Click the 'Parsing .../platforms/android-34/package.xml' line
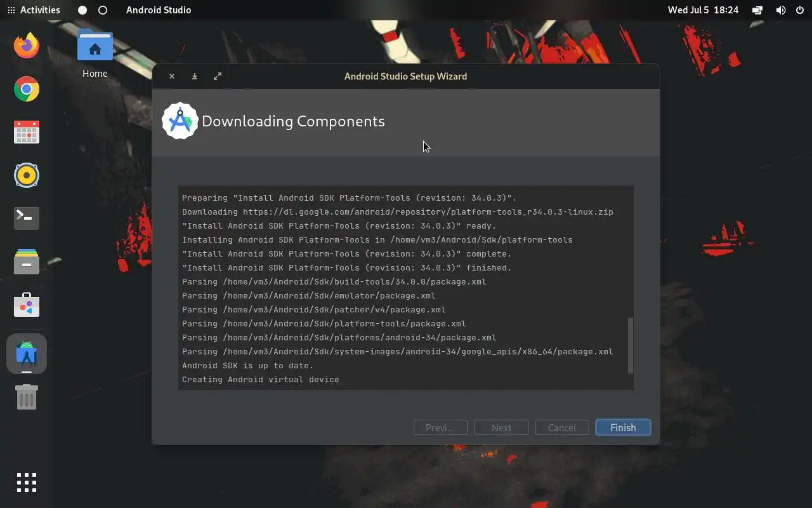The width and height of the screenshot is (812, 508). click(x=339, y=338)
